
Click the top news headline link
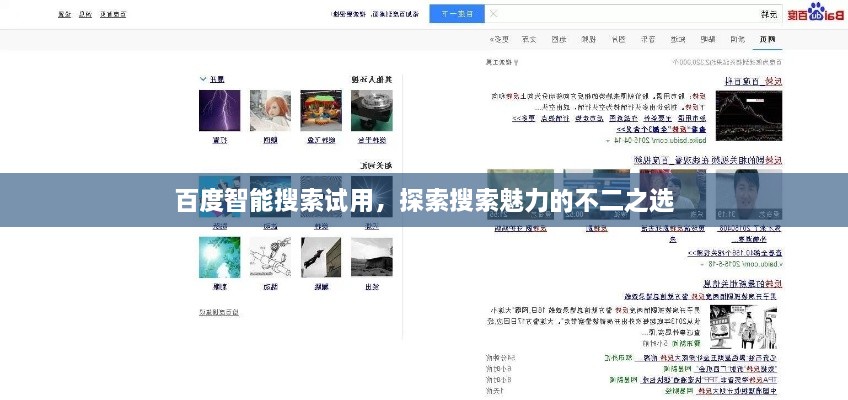tap(700, 296)
